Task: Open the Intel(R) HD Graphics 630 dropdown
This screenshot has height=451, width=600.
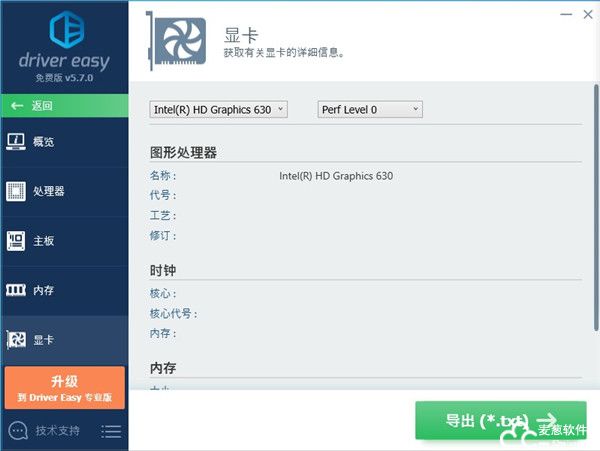Action: [218, 109]
